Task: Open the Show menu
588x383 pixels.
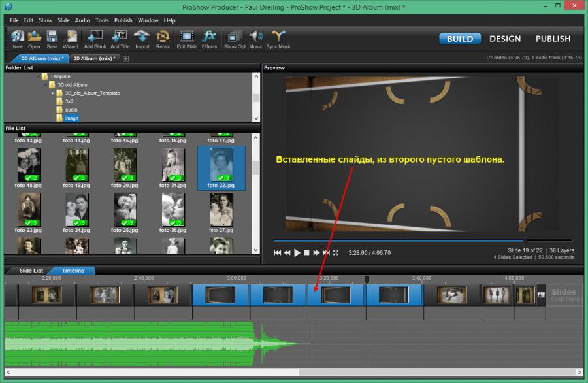Action: coord(45,20)
